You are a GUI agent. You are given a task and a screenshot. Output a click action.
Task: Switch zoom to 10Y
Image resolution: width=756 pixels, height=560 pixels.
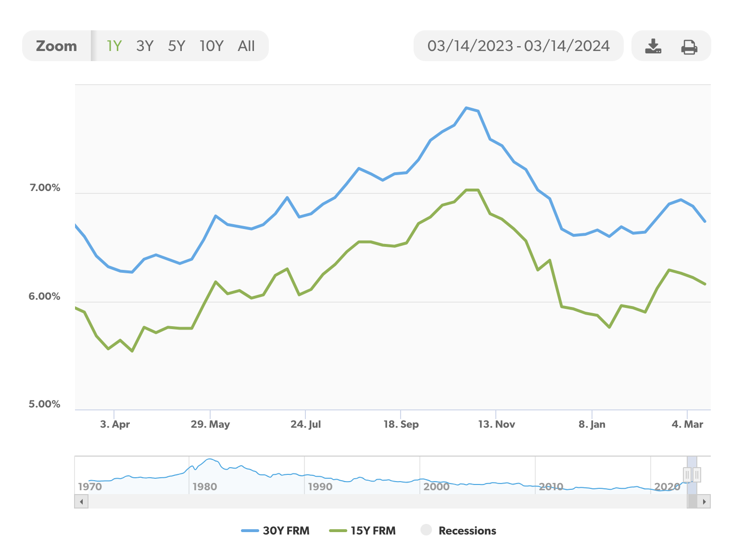[x=211, y=46]
